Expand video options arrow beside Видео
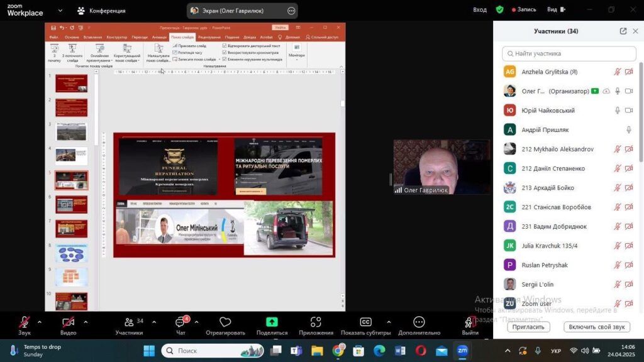644x362 pixels. point(86,322)
